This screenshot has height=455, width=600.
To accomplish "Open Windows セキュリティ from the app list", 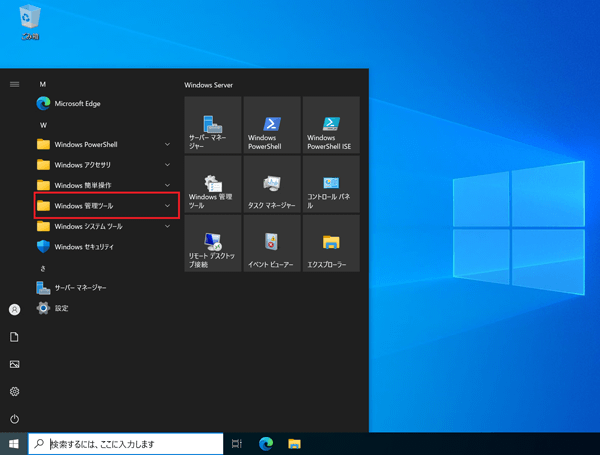I will pyautogui.click(x=84, y=247).
